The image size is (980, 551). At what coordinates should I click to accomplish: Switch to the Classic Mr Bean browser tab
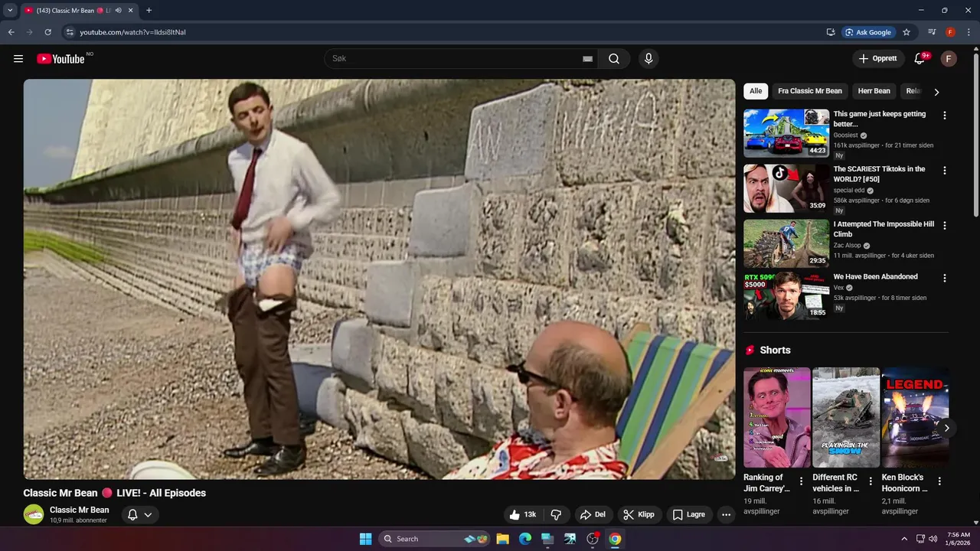point(73,11)
